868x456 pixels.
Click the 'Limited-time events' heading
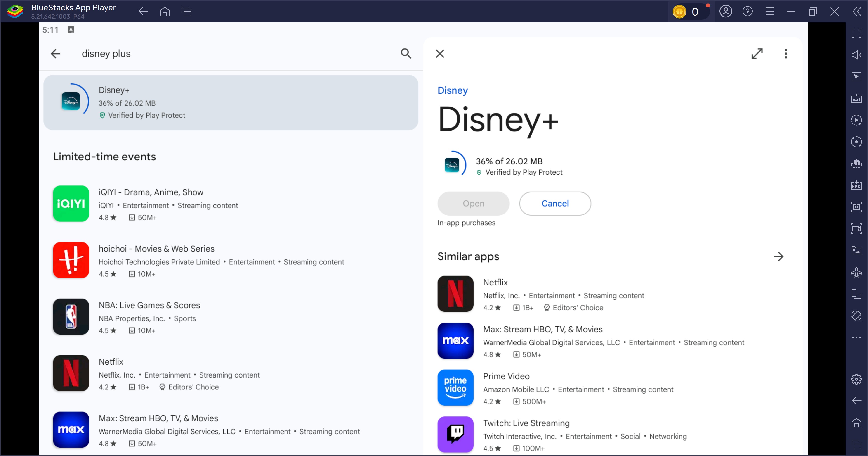coord(104,157)
